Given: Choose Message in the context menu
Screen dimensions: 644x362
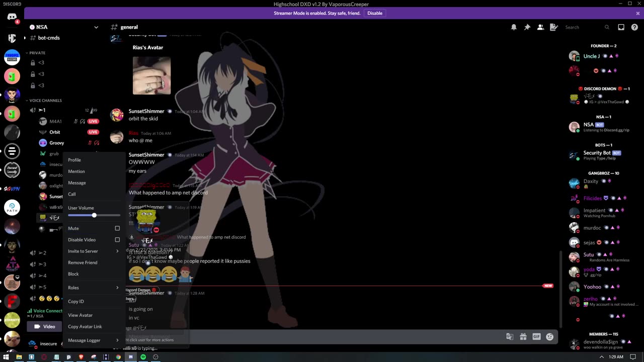Looking at the screenshot, I should [94, 183].
